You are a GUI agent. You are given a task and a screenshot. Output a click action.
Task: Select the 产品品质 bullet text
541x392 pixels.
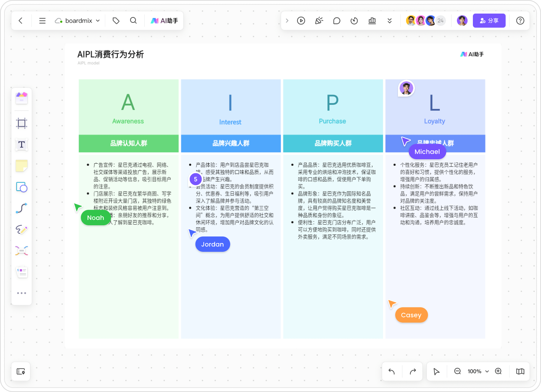click(337, 176)
